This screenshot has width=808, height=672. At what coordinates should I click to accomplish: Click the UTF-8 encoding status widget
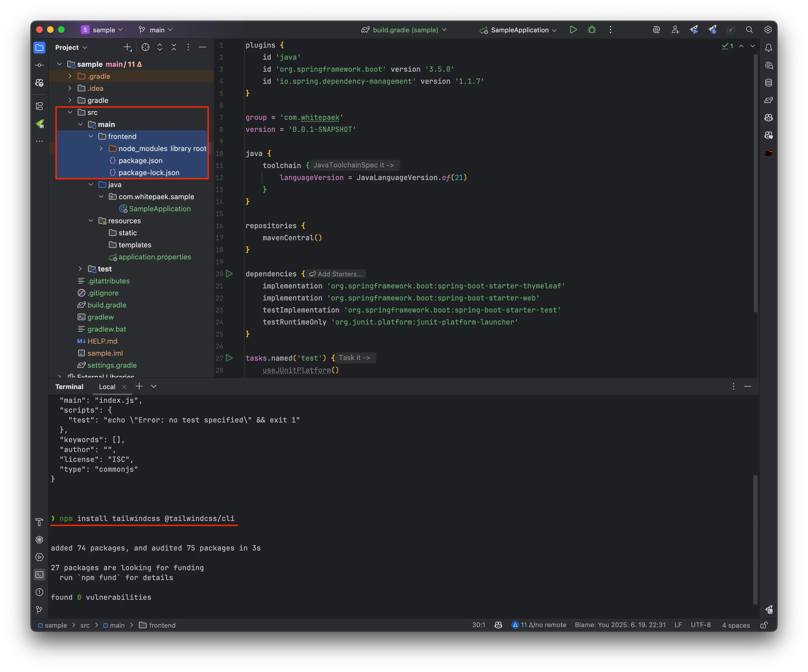point(701,625)
